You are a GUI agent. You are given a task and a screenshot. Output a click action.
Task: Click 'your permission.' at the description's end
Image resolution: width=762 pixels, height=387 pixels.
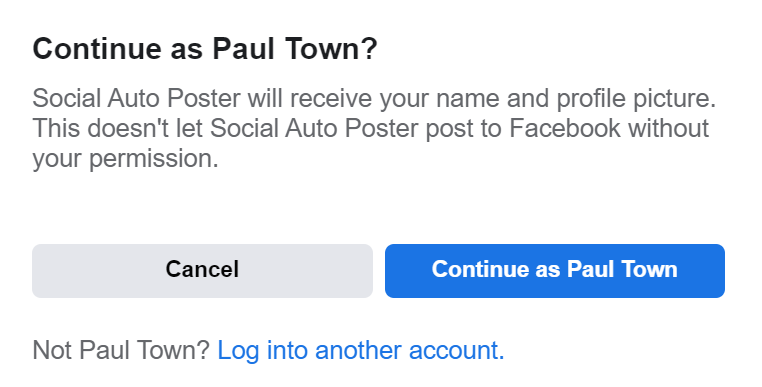tap(125, 159)
